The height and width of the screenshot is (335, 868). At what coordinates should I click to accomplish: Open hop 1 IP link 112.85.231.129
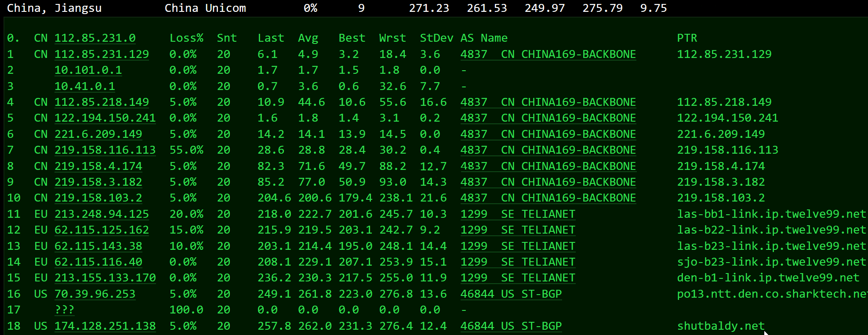(102, 54)
